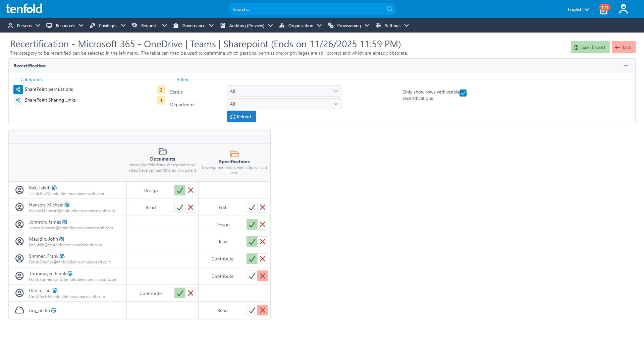The width and height of the screenshot is (644, 362).
Task: Click the Excel Export button
Action: tap(590, 47)
